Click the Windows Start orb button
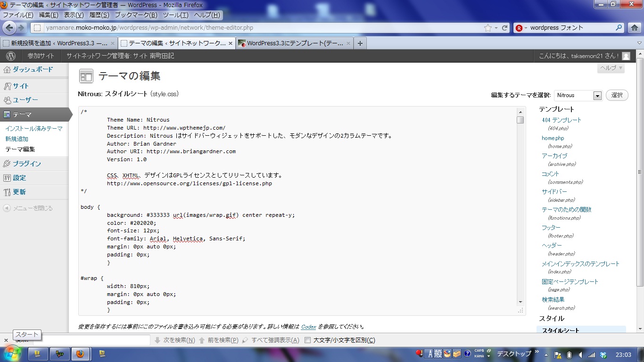Screen dimensions: 644x362 pyautogui.click(x=12, y=353)
